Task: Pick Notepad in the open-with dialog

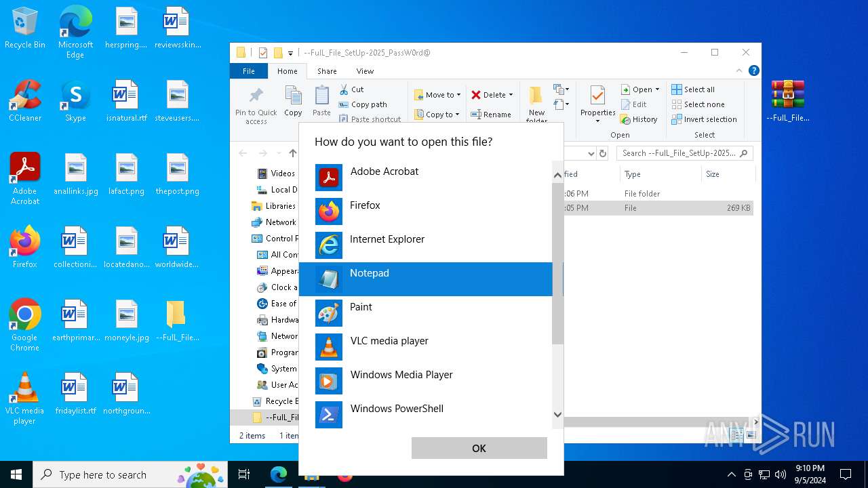Action: (x=426, y=279)
